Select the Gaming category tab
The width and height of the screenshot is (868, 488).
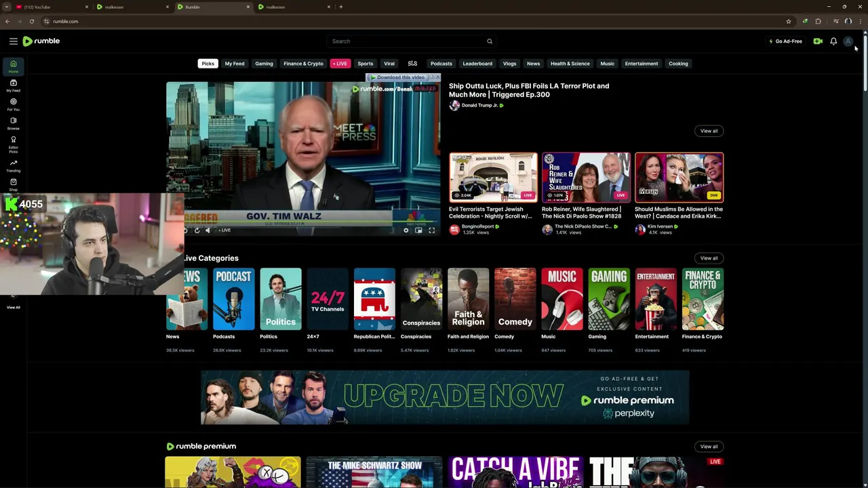pos(264,64)
